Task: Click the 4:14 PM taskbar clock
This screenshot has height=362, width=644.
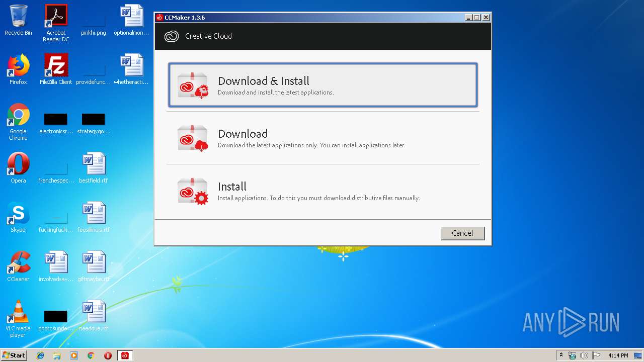Action: coord(618,355)
